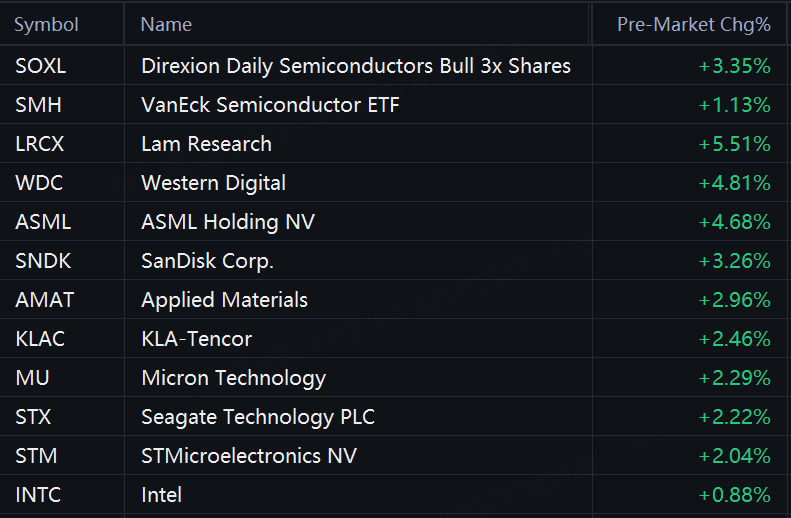Viewport: 791px width, 518px height.
Task: Open Direxion Daily Semiconductors Bull 3x Shares
Action: click(x=356, y=66)
